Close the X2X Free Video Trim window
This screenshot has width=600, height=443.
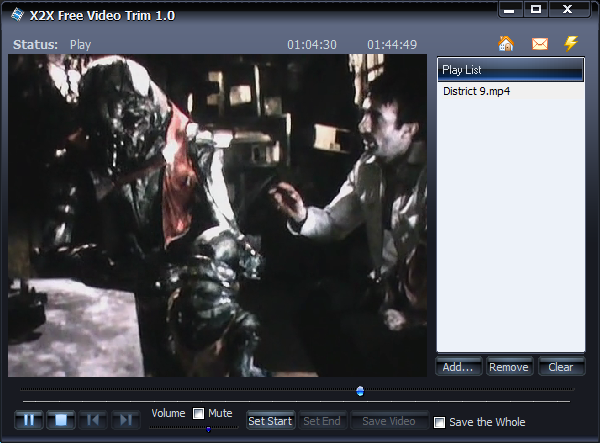pos(567,9)
